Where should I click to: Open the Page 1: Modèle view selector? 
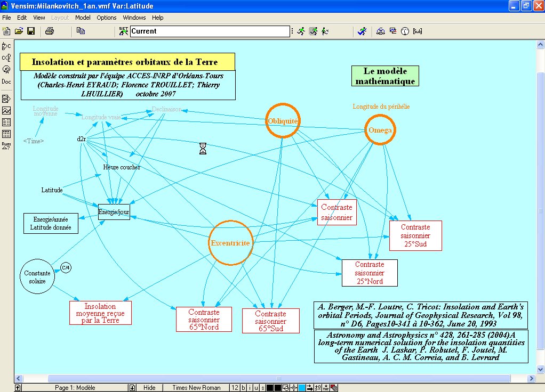coord(75,388)
